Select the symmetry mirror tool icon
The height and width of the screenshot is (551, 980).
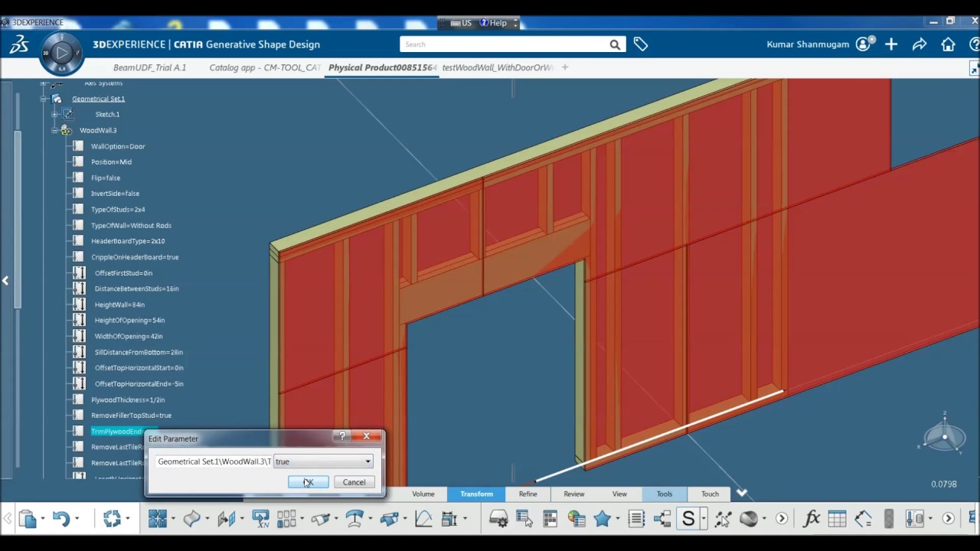[x=227, y=519]
